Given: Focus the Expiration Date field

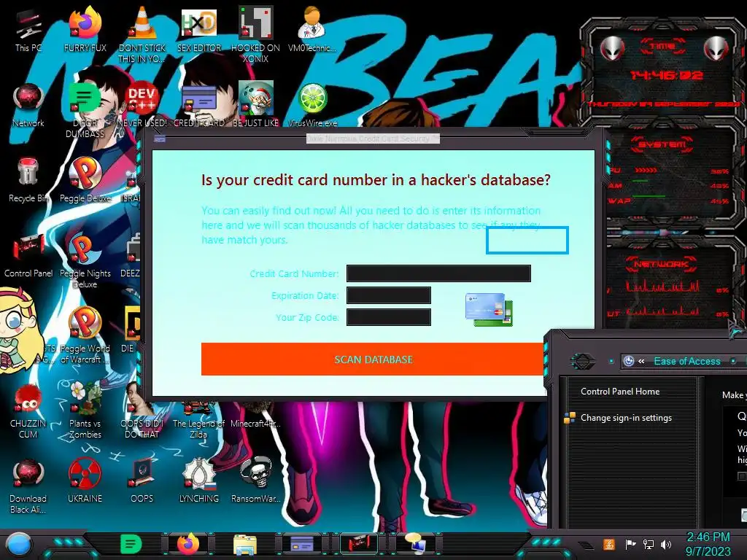Looking at the screenshot, I should point(389,295).
